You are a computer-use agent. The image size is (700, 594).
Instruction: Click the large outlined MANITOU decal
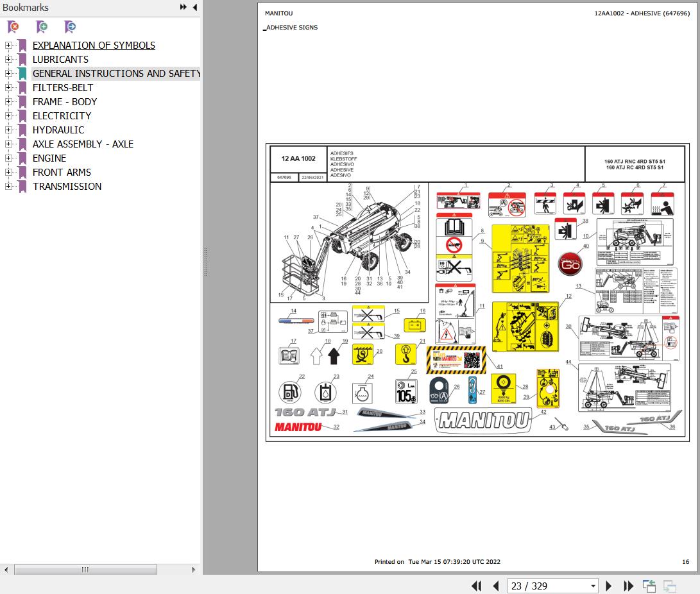click(x=484, y=420)
